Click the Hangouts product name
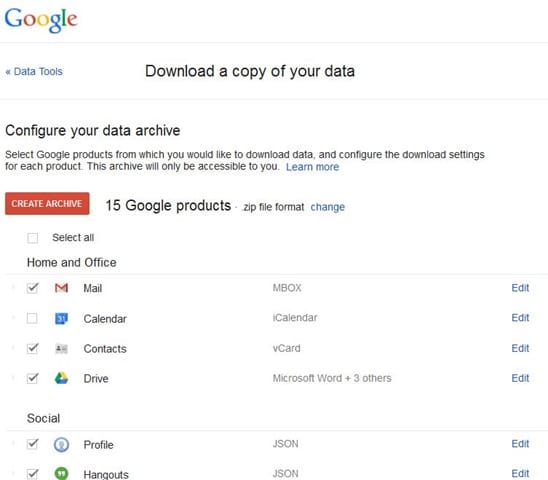Viewport: 548px width, 480px height. (x=106, y=474)
